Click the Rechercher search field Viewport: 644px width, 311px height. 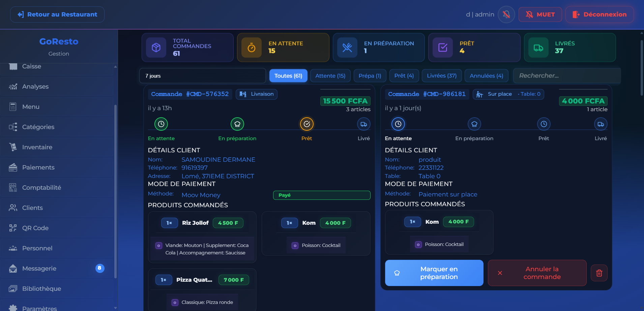point(566,76)
